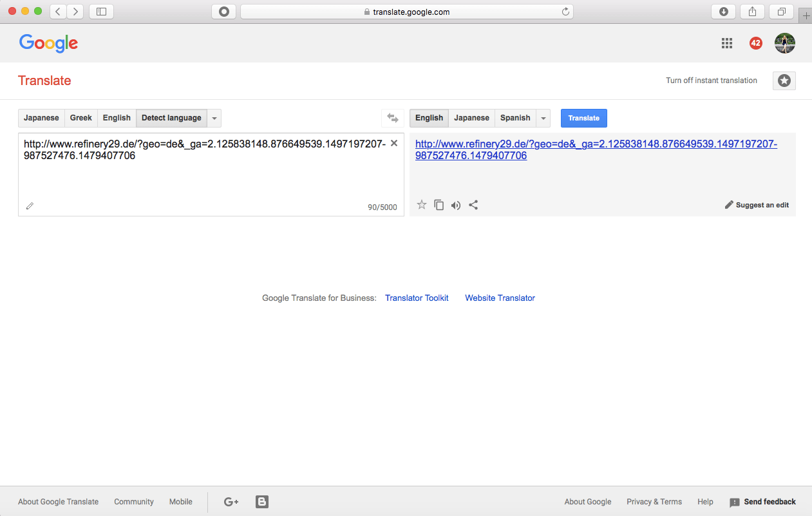Click Send feedback in footer
This screenshot has width=812, height=516.
(762, 502)
